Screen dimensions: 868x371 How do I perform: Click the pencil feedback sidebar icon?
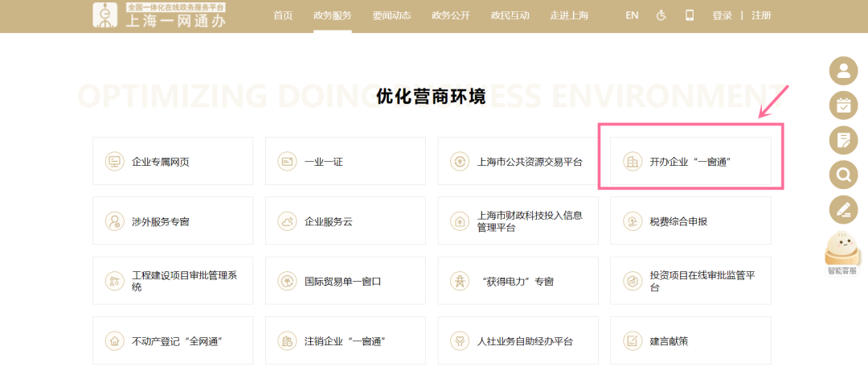(843, 209)
